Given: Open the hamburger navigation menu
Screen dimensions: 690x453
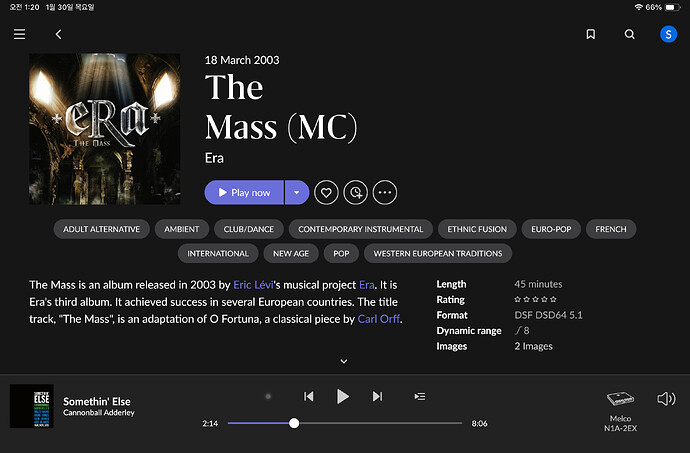Looking at the screenshot, I should pos(19,34).
